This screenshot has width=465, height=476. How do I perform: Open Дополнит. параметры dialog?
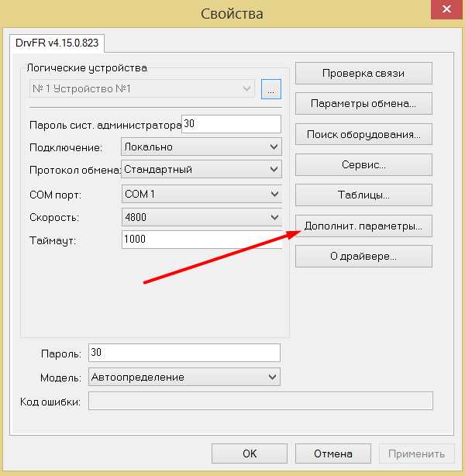pyautogui.click(x=363, y=226)
